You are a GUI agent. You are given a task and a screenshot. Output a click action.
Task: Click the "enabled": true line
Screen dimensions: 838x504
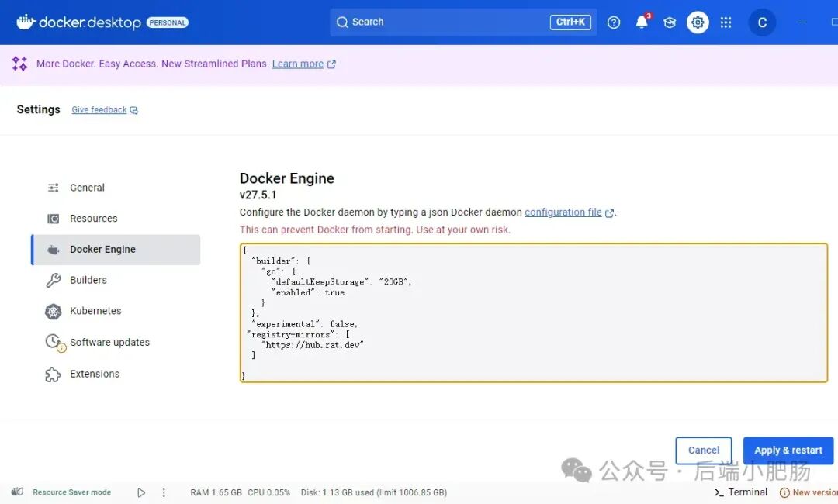[308, 292]
